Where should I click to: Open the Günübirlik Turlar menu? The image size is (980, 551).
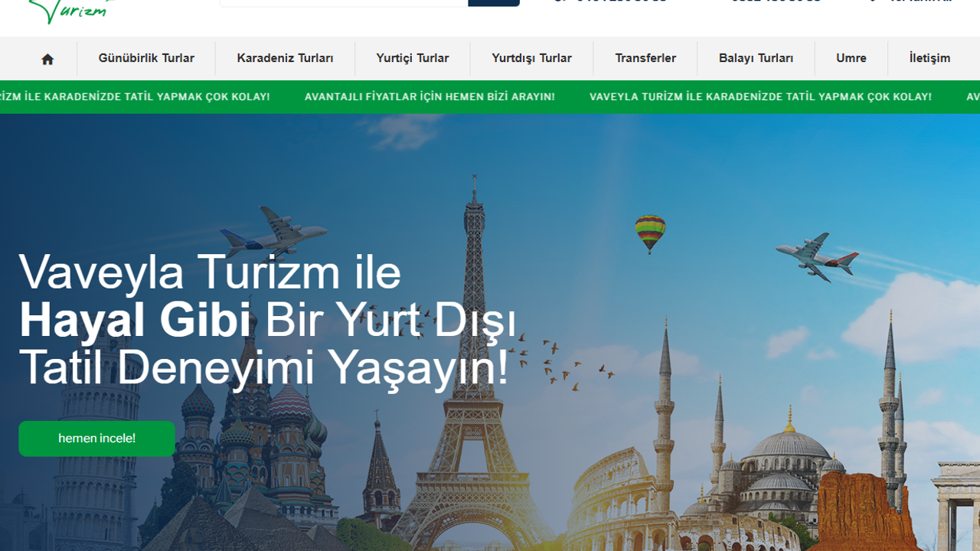[146, 58]
